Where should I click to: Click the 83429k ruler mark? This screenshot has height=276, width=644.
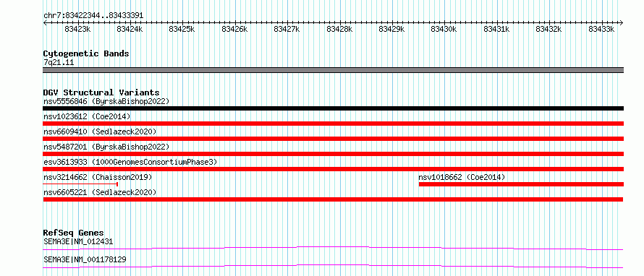tap(391, 29)
